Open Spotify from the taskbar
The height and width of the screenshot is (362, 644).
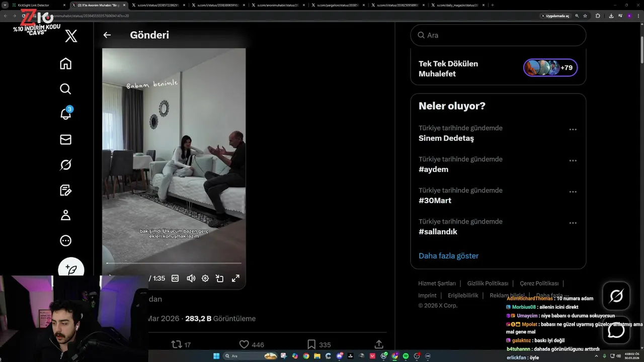pyautogui.click(x=406, y=356)
